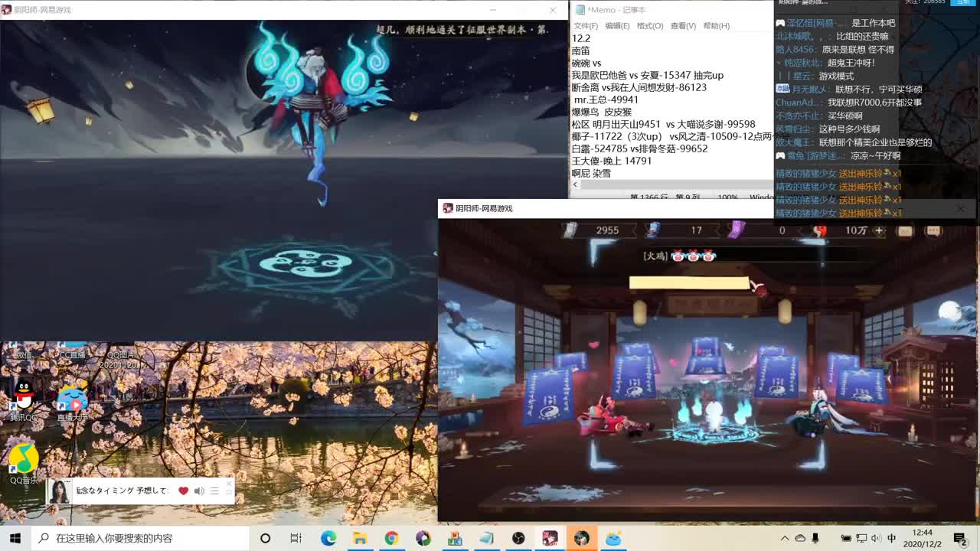The image size is (980, 551).
Task: Click the line starting '白露-524785' in Notepad
Action: [639, 148]
